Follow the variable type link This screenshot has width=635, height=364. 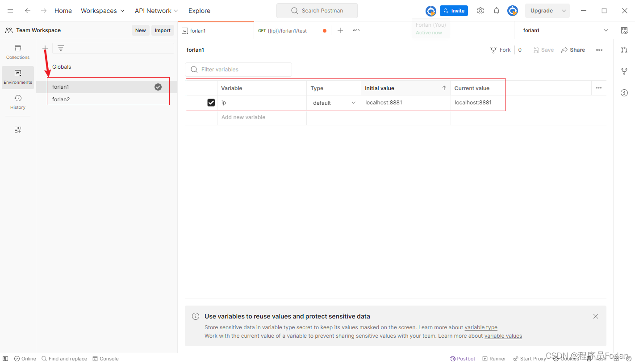481,327
